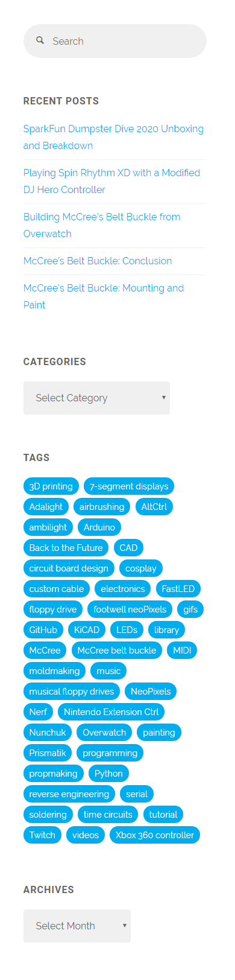Open McCree's Belt Buckle: Mounting and Paint
Viewport: 235px width, 980px height.
click(104, 296)
